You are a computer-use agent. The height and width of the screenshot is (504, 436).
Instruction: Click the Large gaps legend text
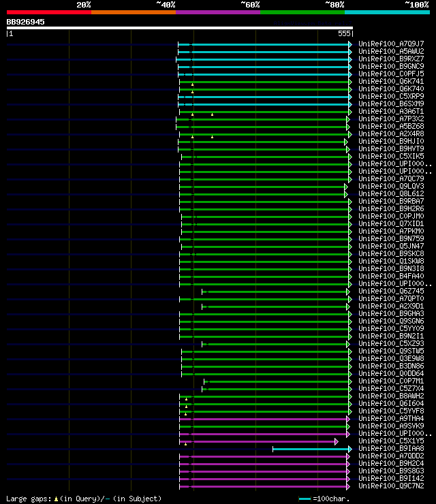[84, 499]
